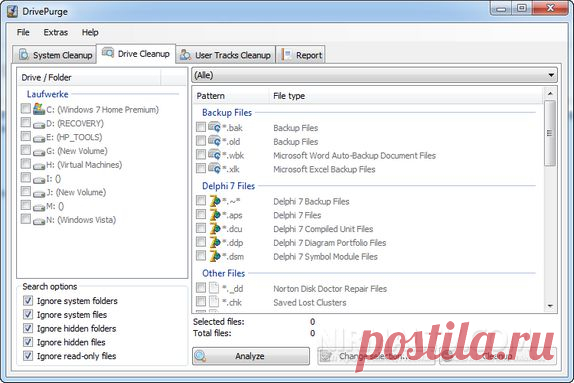Uncheck Ignore system folders
The width and height of the screenshot is (574, 383).
28,301
